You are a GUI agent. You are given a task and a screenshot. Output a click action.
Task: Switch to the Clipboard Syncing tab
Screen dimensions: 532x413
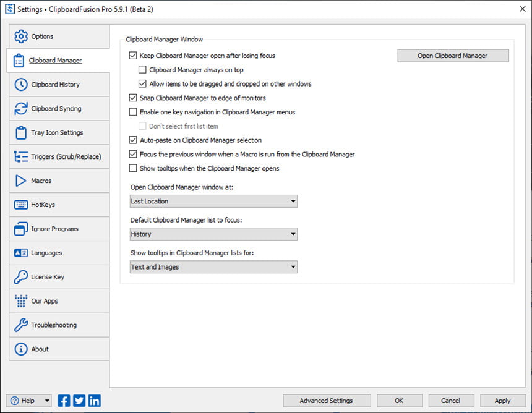click(x=59, y=109)
